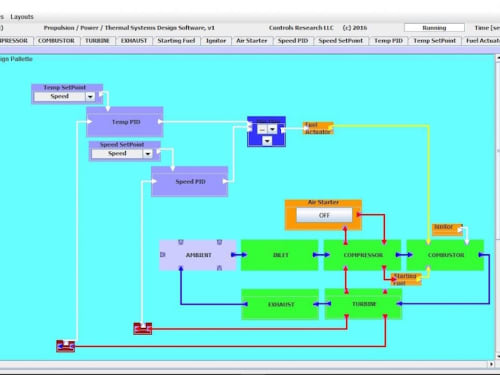
Task: Select the Starting Fuel tab
Action: (x=176, y=41)
